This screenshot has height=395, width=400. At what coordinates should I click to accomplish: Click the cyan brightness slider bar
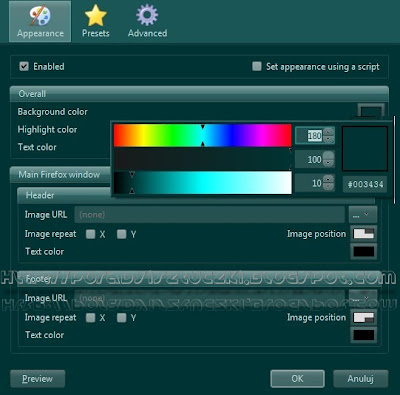click(x=203, y=183)
